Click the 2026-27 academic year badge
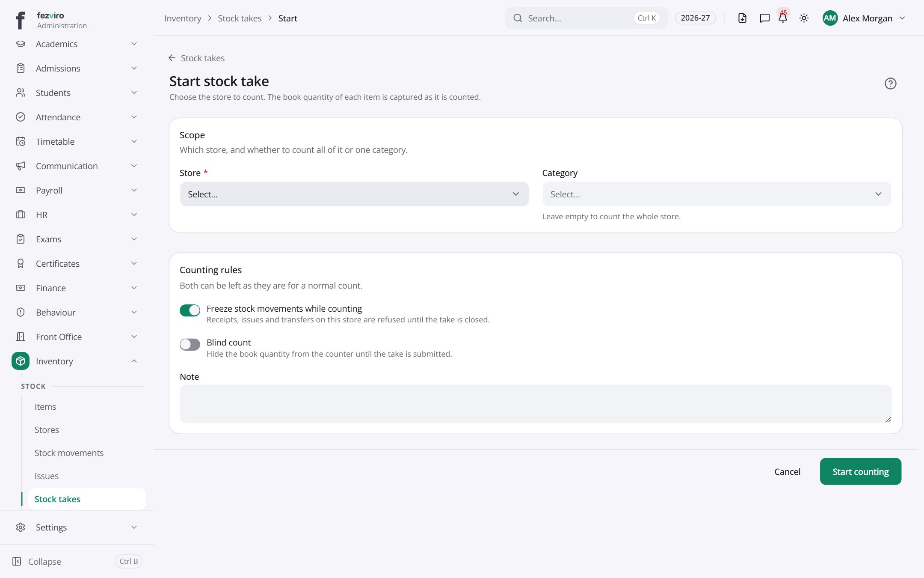This screenshot has width=924, height=578. coord(695,18)
